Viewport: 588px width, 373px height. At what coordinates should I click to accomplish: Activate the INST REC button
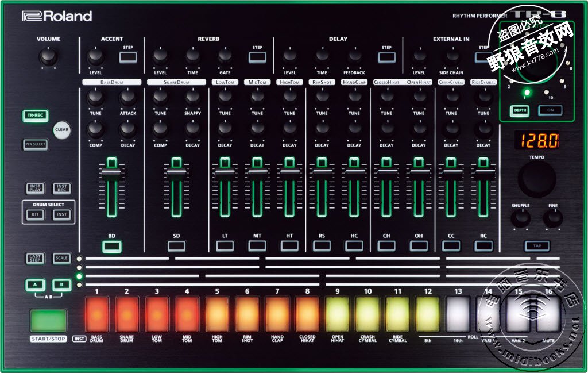pyautogui.click(x=61, y=188)
